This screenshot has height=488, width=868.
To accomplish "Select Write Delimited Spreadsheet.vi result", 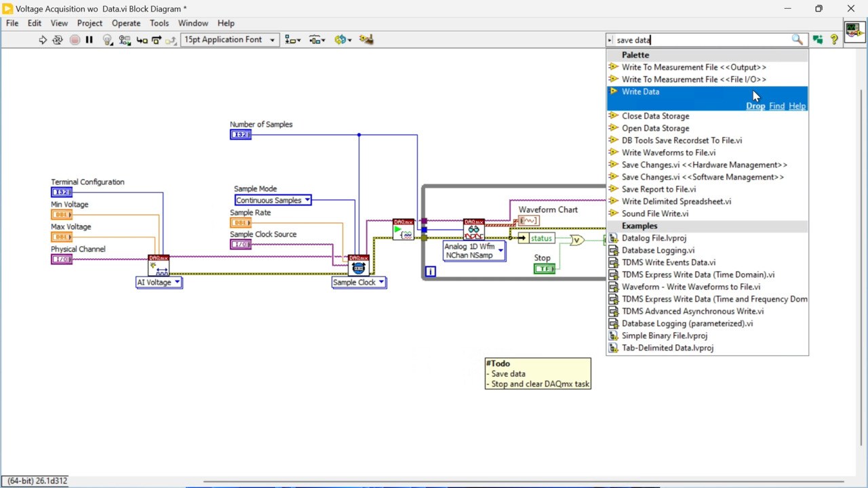I will (707, 201).
